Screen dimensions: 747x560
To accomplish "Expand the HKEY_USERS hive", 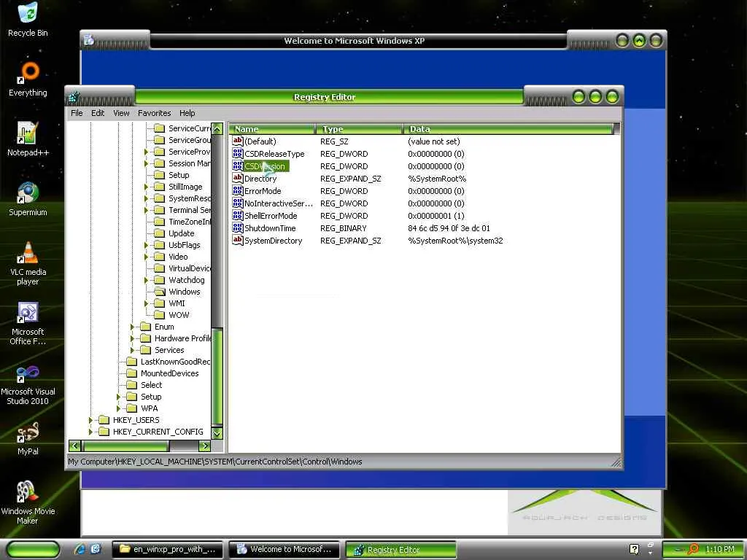I will (90, 420).
